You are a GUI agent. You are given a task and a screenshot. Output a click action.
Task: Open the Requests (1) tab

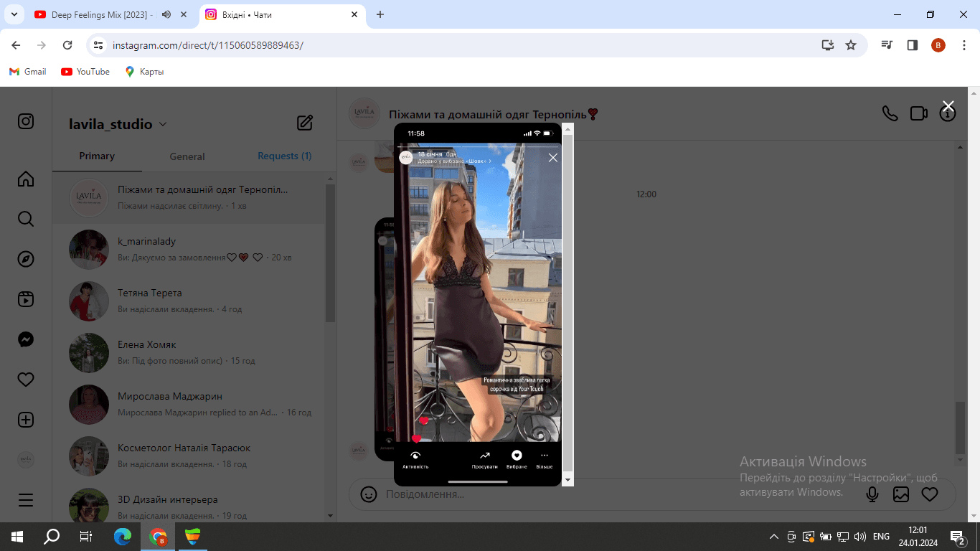[284, 156]
